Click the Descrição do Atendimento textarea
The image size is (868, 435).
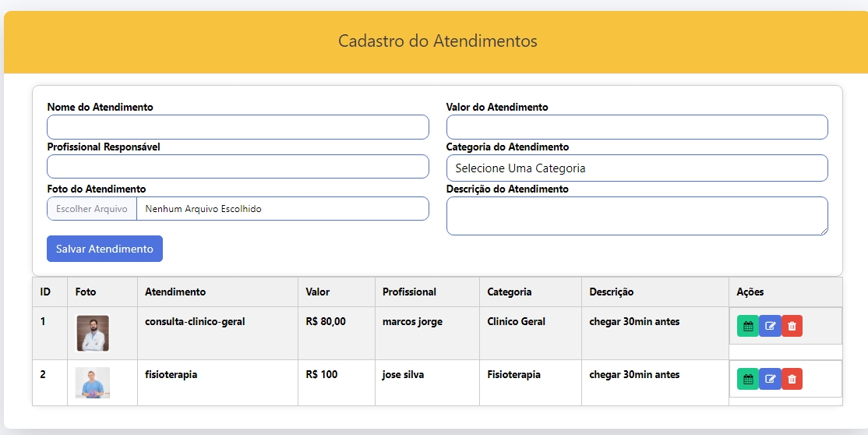click(x=637, y=215)
